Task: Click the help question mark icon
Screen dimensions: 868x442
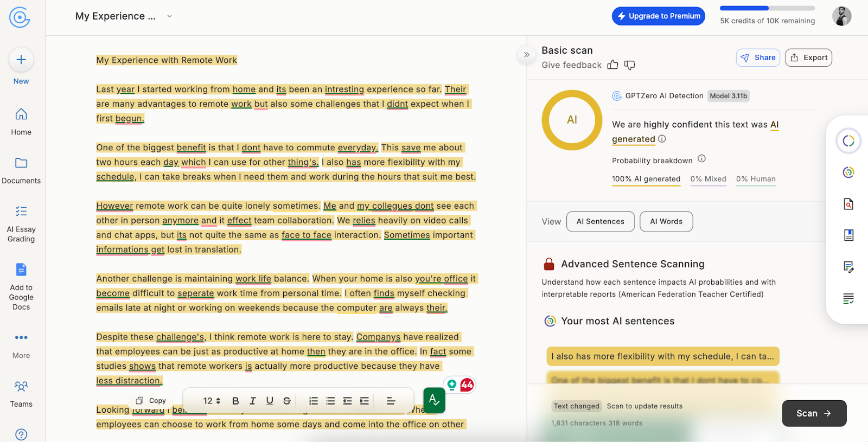Action: click(x=21, y=434)
